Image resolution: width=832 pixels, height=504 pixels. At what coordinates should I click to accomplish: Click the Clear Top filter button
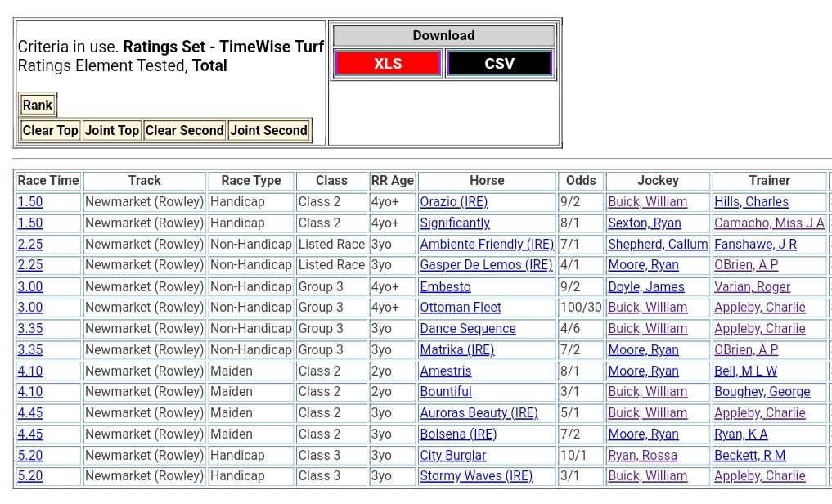51,130
